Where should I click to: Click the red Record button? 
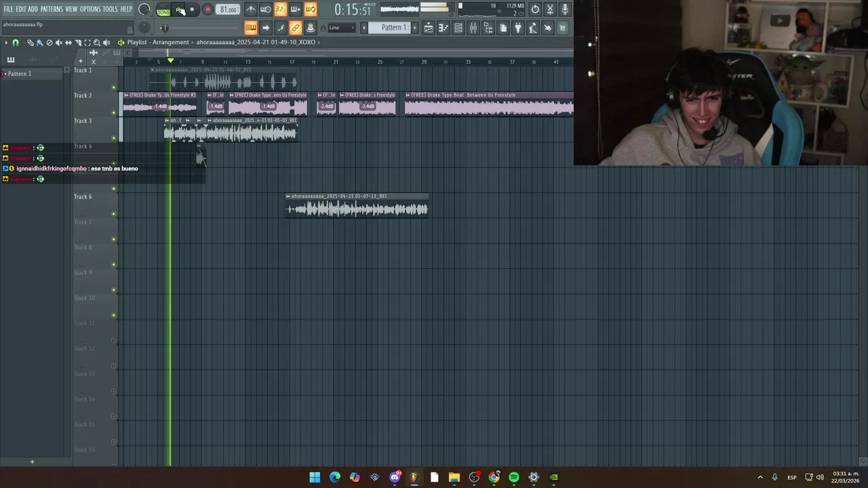pos(208,9)
